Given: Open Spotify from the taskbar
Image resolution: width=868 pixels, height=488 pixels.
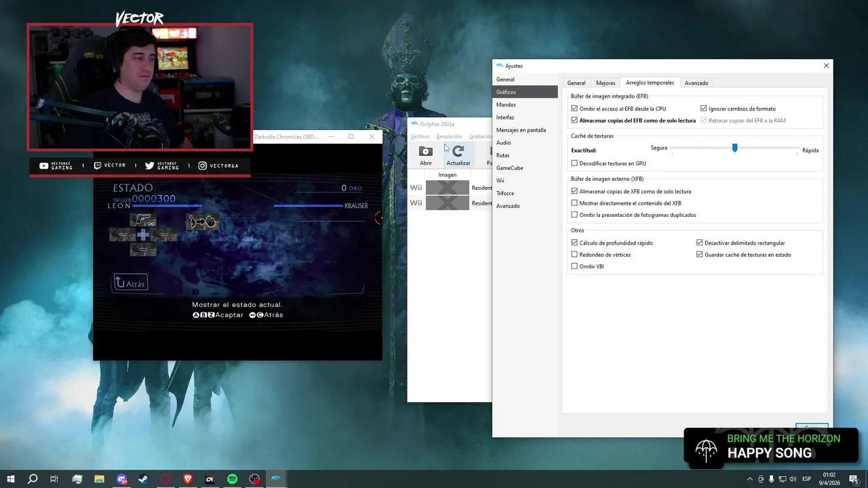Looking at the screenshot, I should pos(232,479).
